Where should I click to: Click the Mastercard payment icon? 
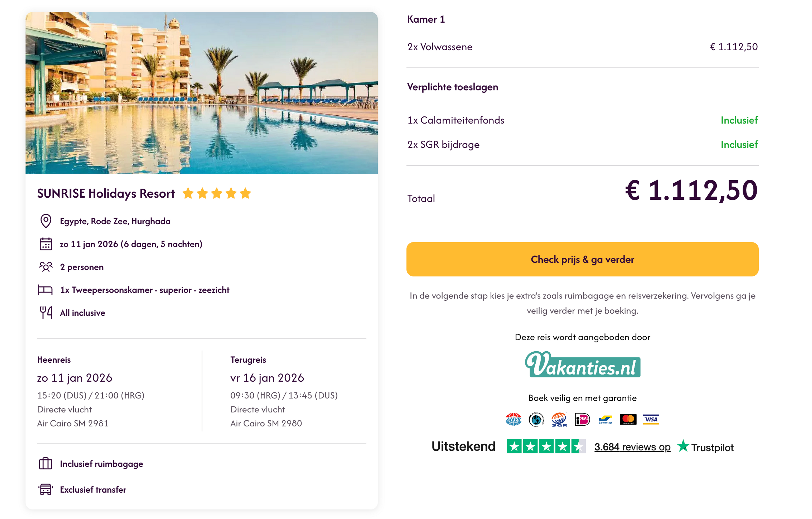[x=628, y=419]
